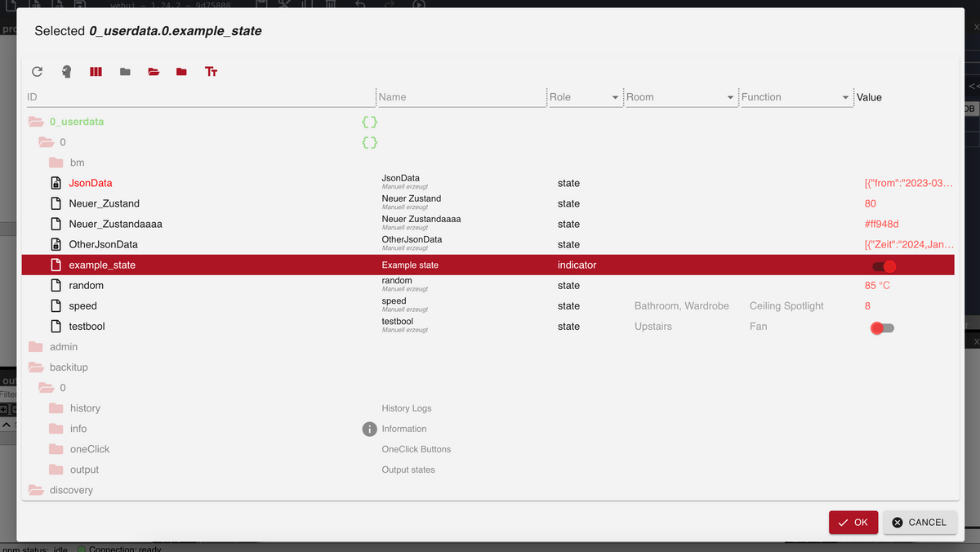Click the file icon of testbool
This screenshot has height=552, width=980.
tap(56, 326)
